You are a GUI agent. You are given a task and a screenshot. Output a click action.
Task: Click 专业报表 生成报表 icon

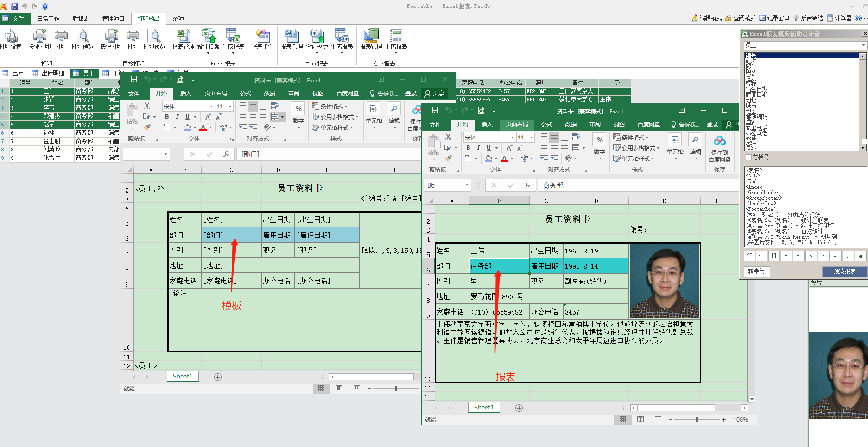(396, 39)
